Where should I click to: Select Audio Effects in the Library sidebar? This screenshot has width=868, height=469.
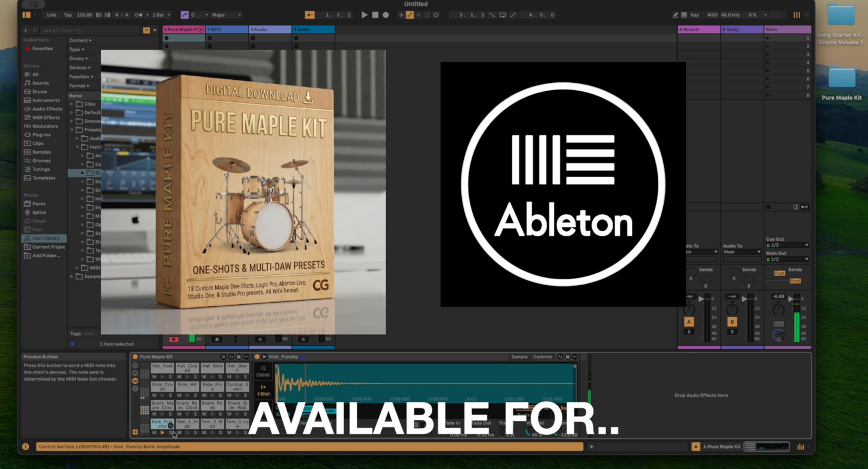[x=46, y=109]
